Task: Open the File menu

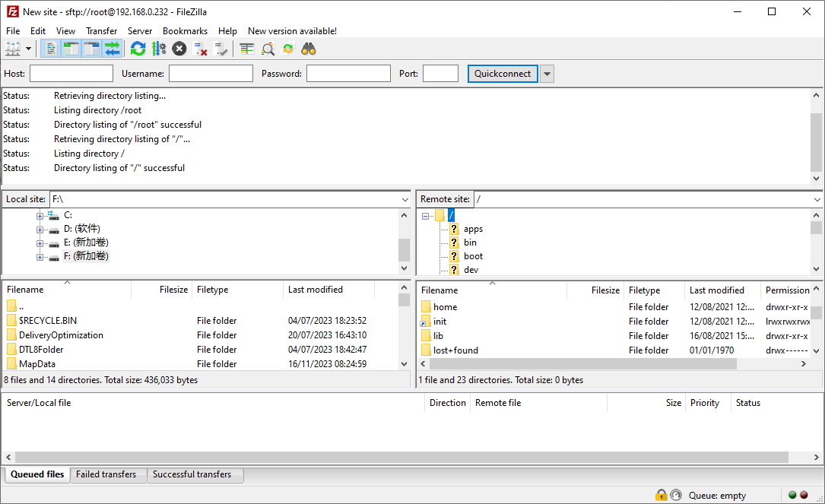Action: [13, 31]
